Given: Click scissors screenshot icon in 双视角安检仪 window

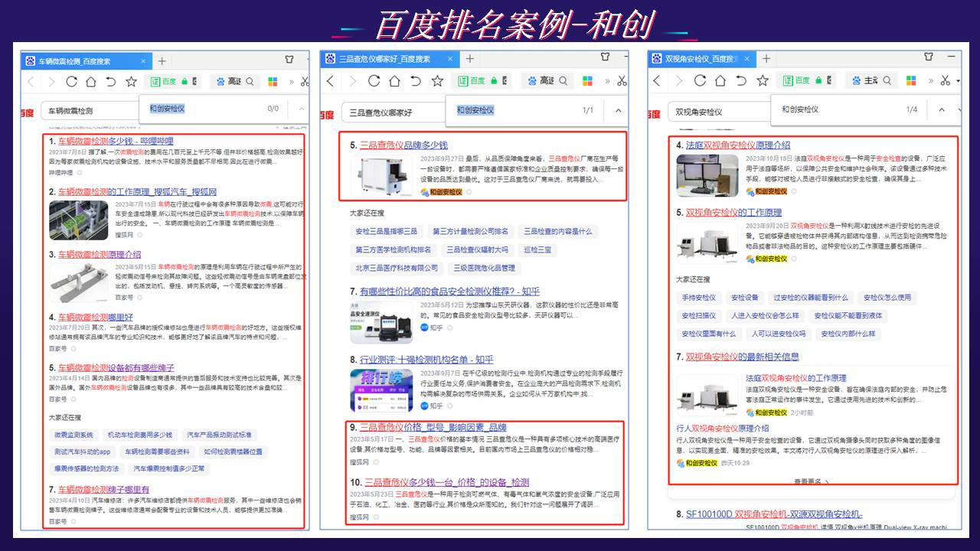Looking at the screenshot, I should tap(946, 81).
